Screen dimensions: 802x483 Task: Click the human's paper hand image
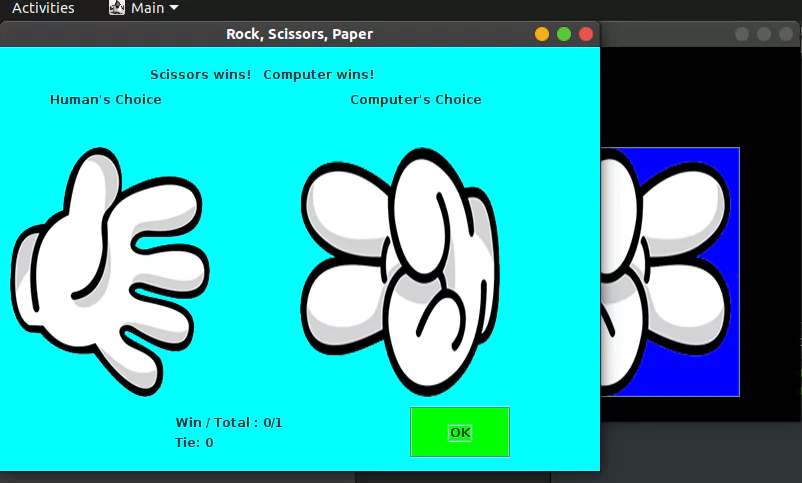(x=109, y=272)
